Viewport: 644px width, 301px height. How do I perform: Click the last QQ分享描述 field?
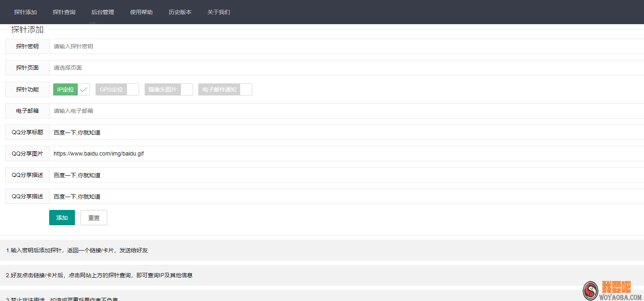pos(346,196)
